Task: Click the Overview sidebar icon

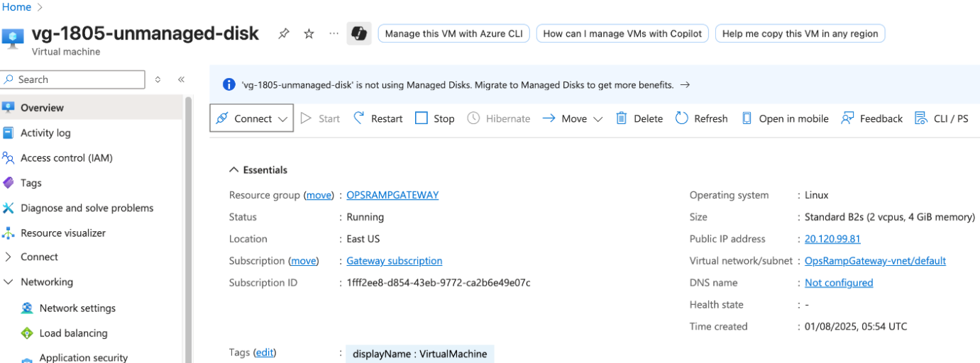Action: (9, 108)
